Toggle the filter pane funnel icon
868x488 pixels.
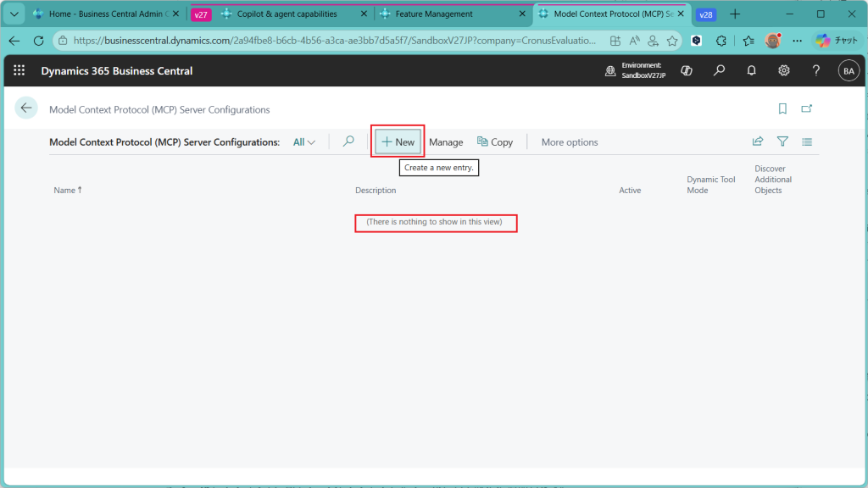[x=782, y=141]
